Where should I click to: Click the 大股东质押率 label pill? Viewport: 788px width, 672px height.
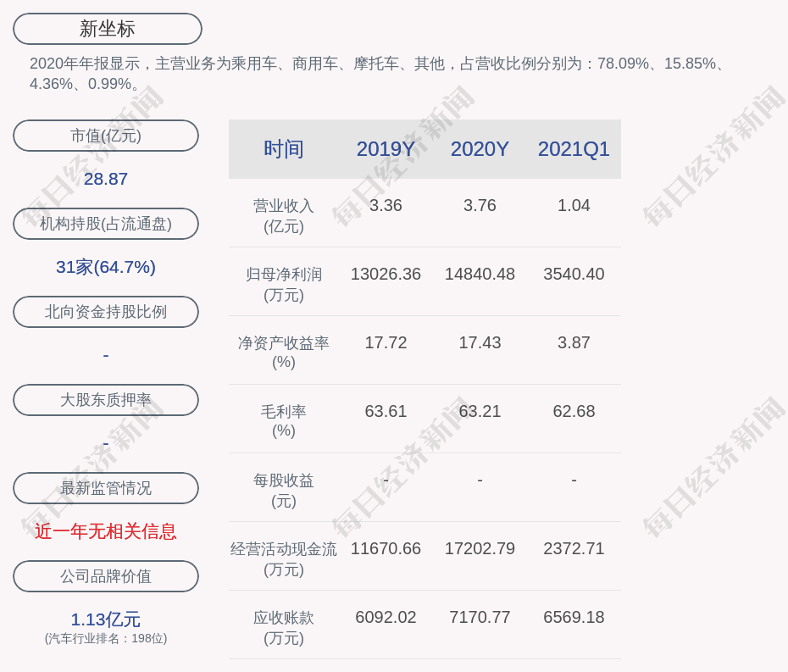(x=106, y=400)
